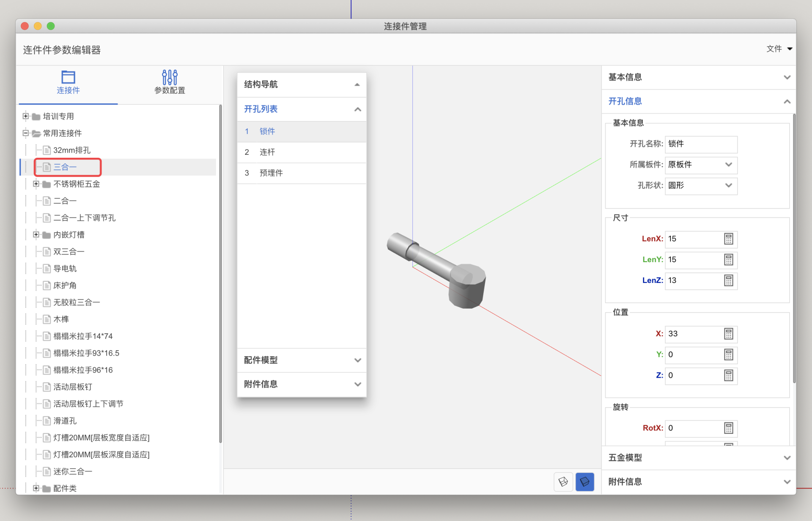Select 双三合一 in the connector tree
The width and height of the screenshot is (812, 521).
[x=69, y=252]
